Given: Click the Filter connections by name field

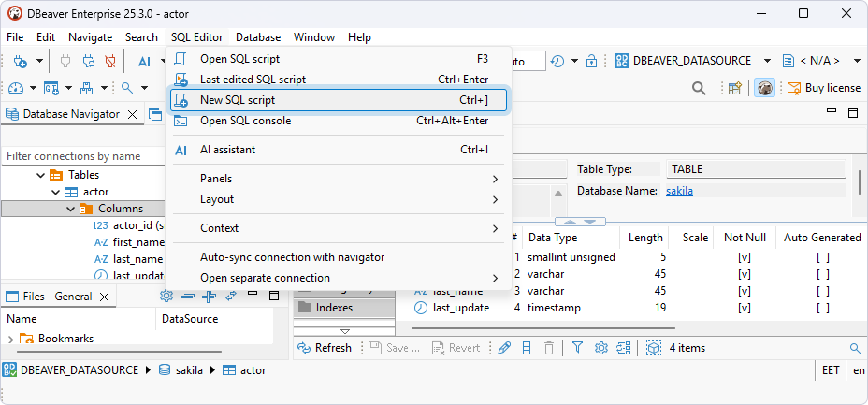Looking at the screenshot, I should tap(83, 156).
